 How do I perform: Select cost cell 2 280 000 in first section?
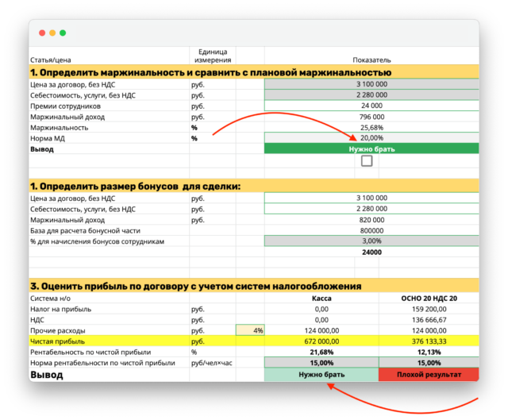(x=371, y=94)
